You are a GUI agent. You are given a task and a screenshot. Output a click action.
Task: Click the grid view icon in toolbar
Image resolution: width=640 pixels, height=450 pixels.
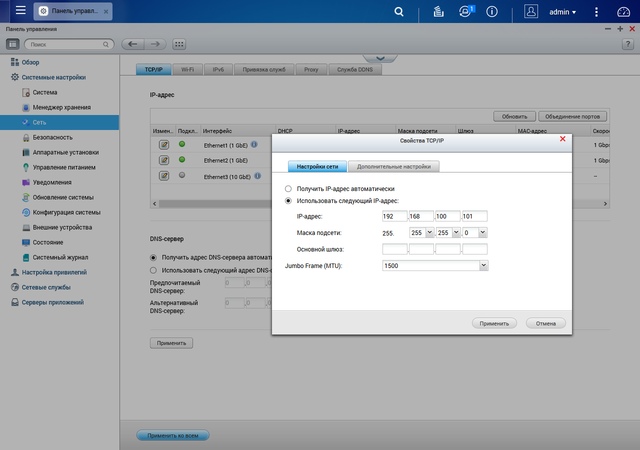(180, 45)
